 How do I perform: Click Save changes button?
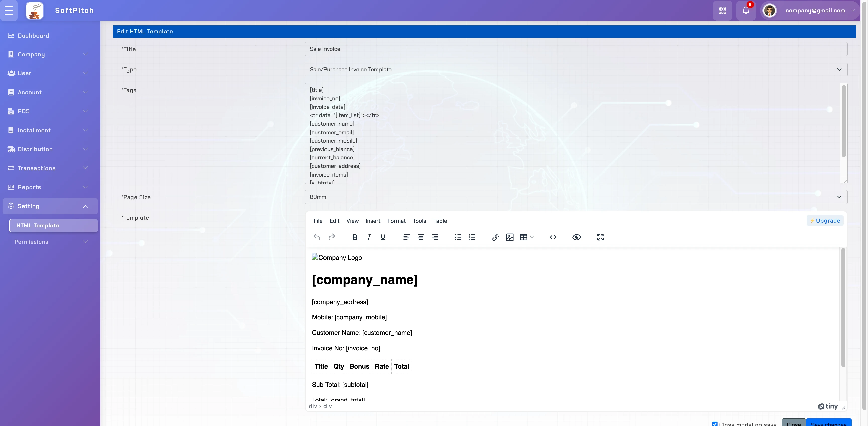click(x=828, y=423)
